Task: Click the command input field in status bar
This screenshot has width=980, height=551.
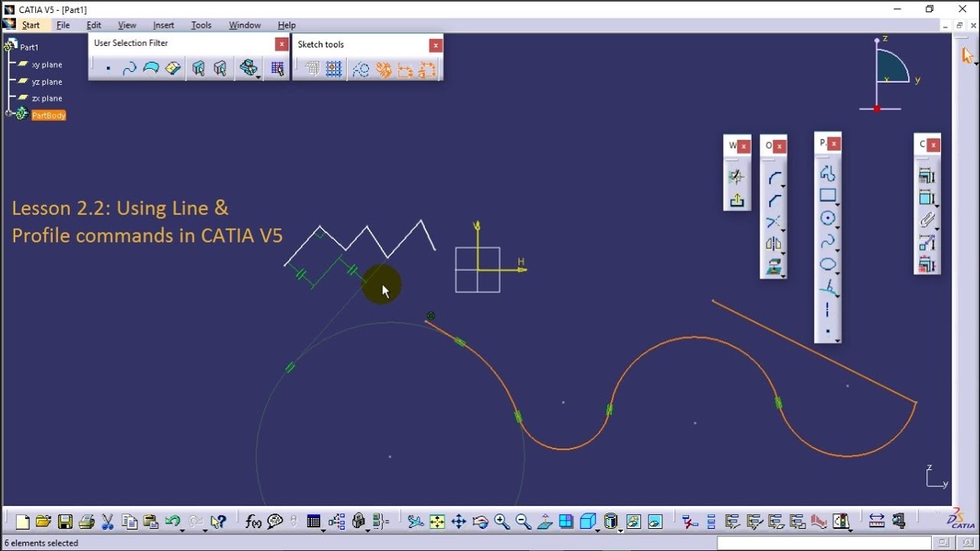Action: (824, 543)
